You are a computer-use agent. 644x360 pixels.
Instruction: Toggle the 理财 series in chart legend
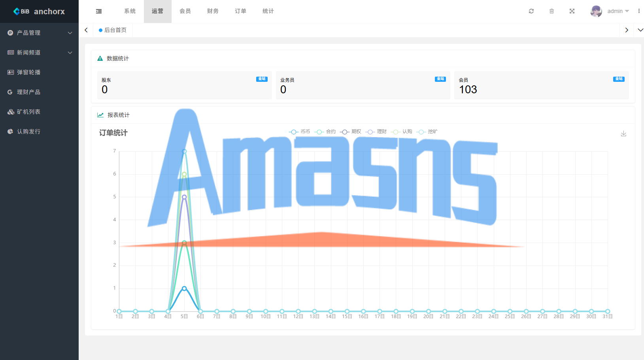(x=376, y=132)
